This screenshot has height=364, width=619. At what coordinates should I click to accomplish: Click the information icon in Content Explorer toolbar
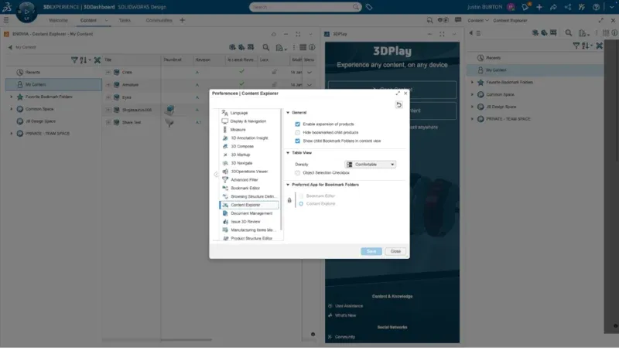point(312,47)
